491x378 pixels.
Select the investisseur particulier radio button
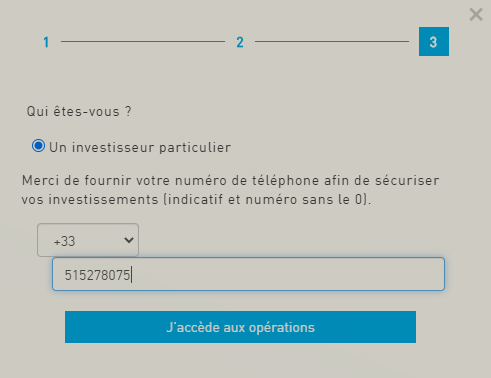tap(38, 146)
